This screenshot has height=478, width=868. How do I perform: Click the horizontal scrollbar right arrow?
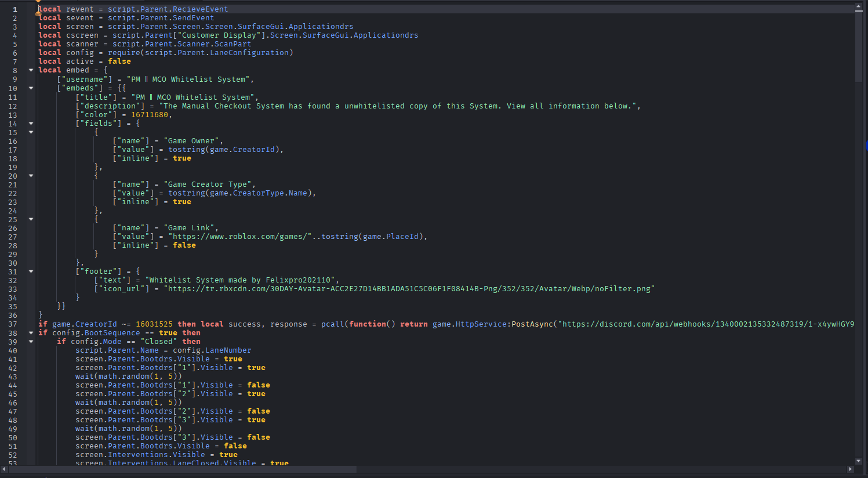coord(850,469)
